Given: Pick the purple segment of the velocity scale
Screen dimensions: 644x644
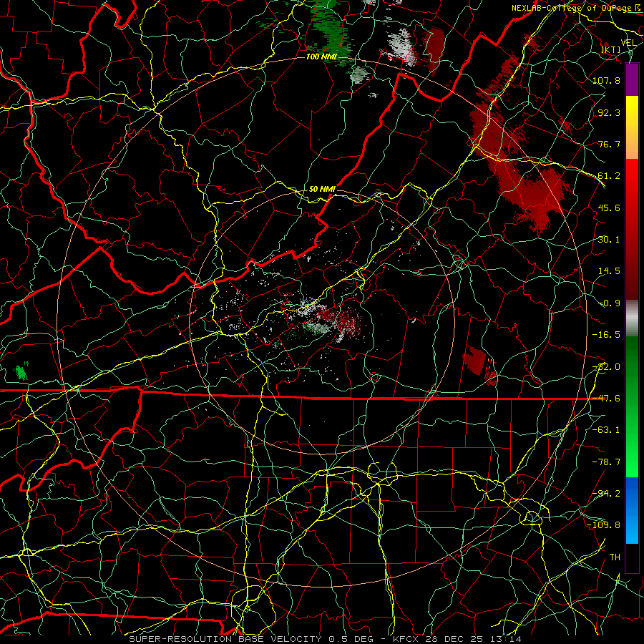Looking at the screenshot, I should click(632, 79).
